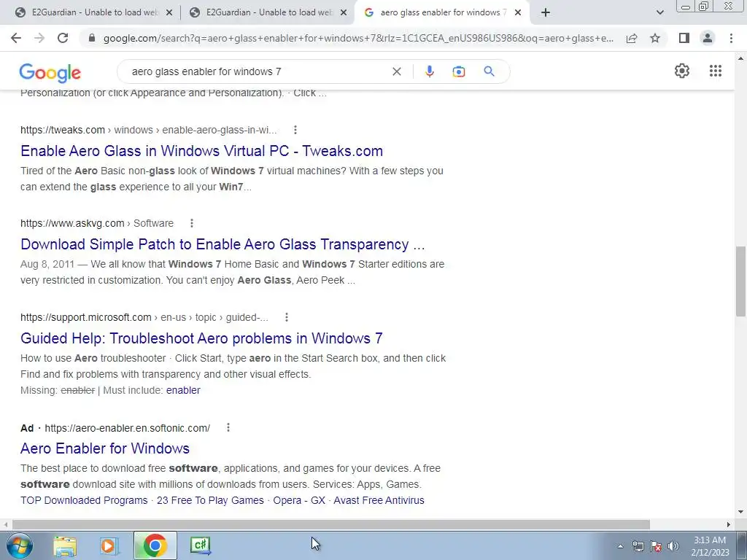Open Download Simple Patch to Enable Aero Glass

(222, 244)
